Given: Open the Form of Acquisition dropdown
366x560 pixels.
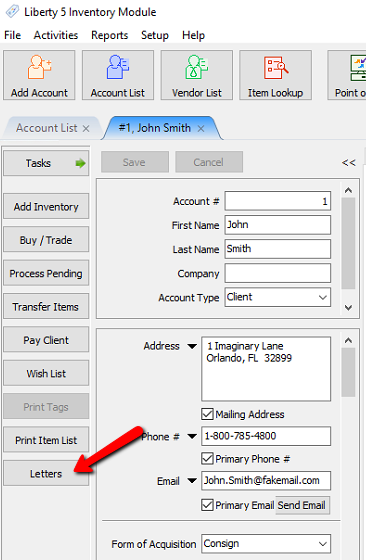Looking at the screenshot, I should click(323, 544).
